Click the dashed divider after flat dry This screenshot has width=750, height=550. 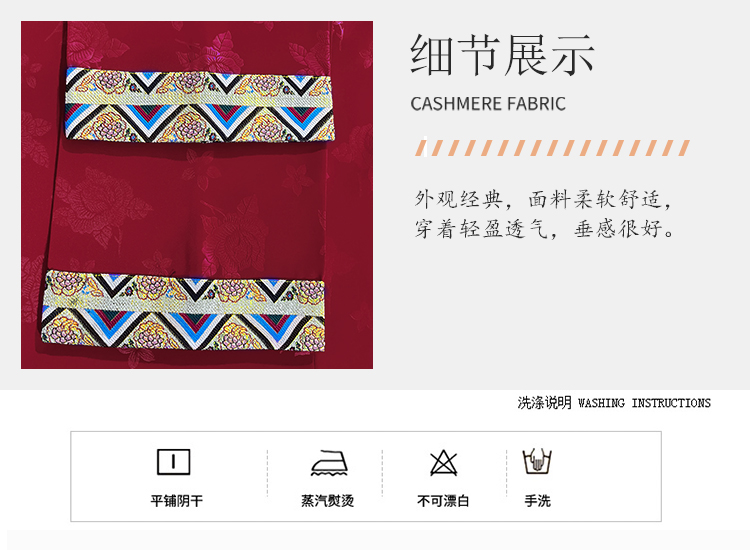tap(267, 473)
